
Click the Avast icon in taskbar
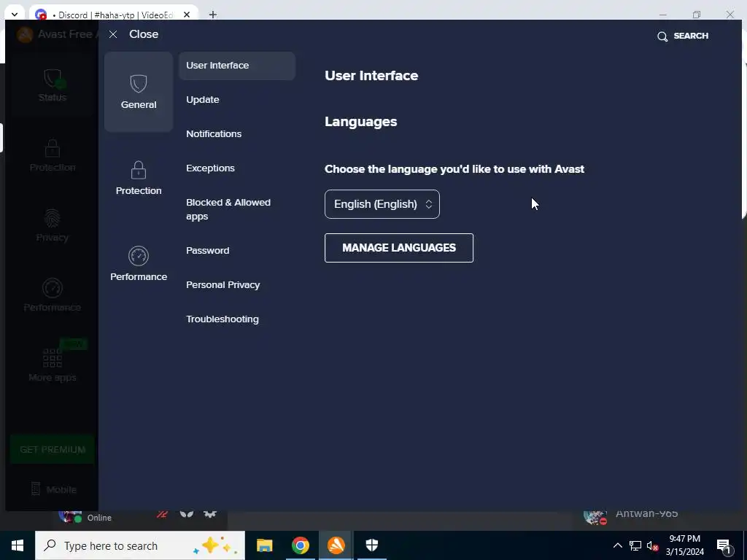click(x=336, y=545)
